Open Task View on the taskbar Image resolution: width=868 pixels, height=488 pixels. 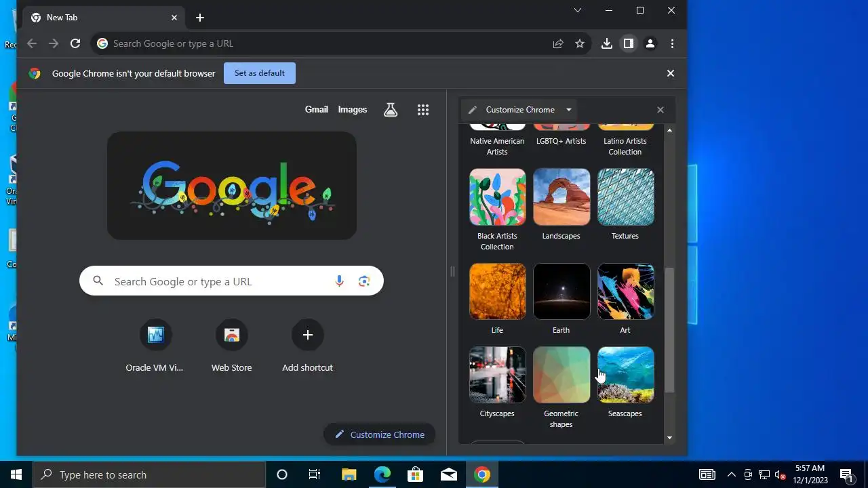pos(315,474)
